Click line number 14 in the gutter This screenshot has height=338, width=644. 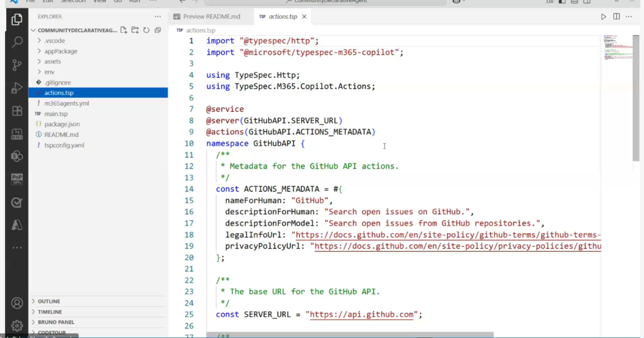[x=189, y=189]
